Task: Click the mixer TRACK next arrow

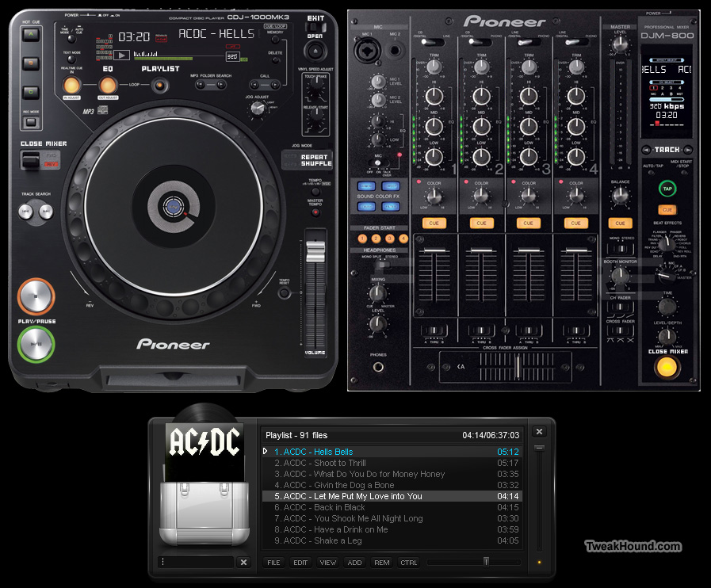Action: (688, 150)
